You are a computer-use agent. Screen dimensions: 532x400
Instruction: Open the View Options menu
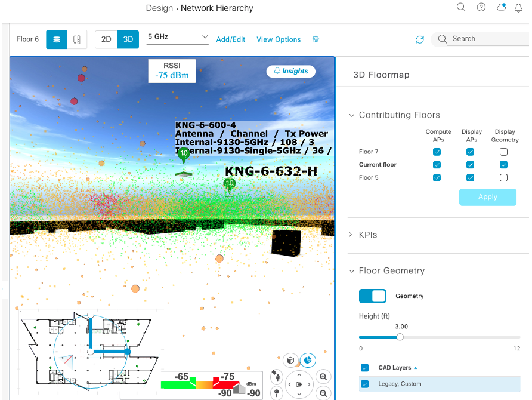pos(279,39)
